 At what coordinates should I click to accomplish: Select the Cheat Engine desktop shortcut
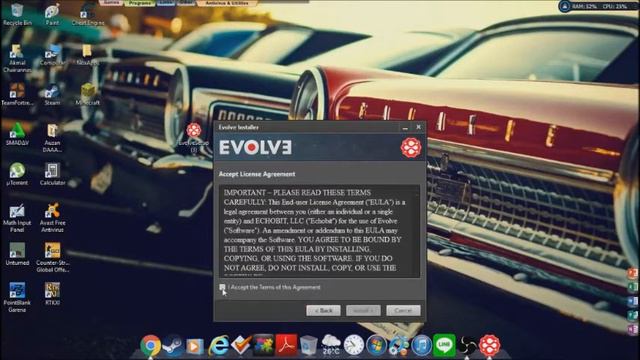coord(87,15)
